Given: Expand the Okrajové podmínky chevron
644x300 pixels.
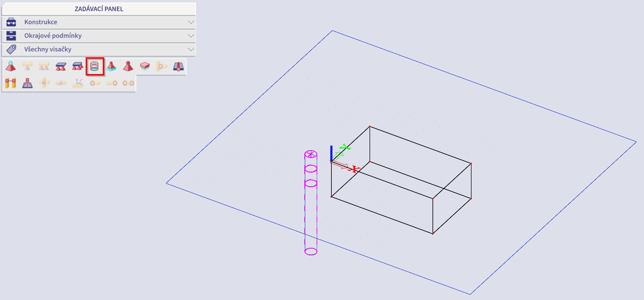Looking at the screenshot, I should (191, 36).
